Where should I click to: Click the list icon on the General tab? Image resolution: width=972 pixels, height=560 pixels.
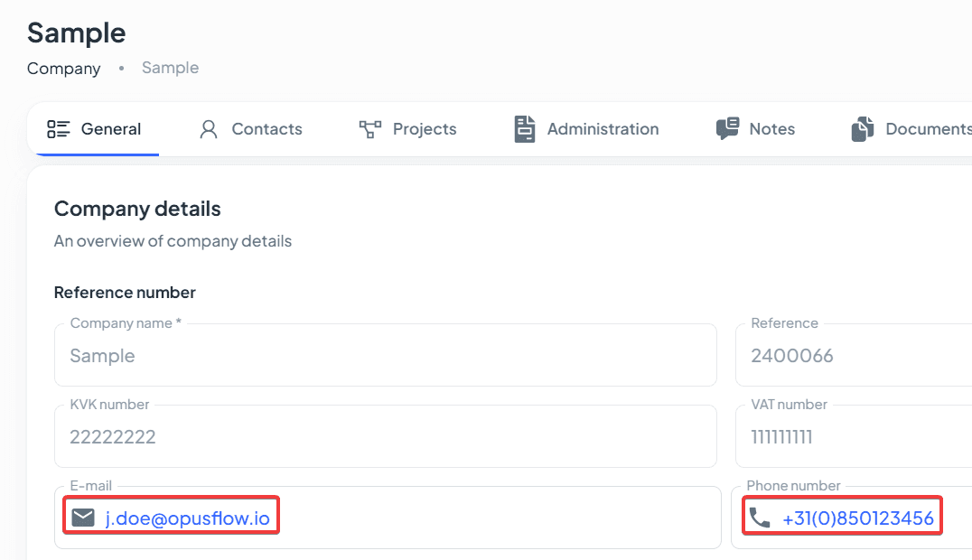coord(59,129)
